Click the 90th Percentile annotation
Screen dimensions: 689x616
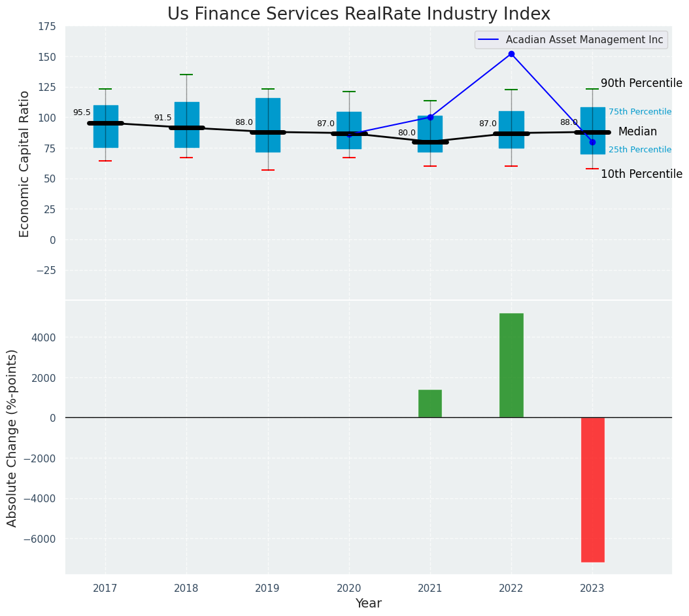coord(641,84)
